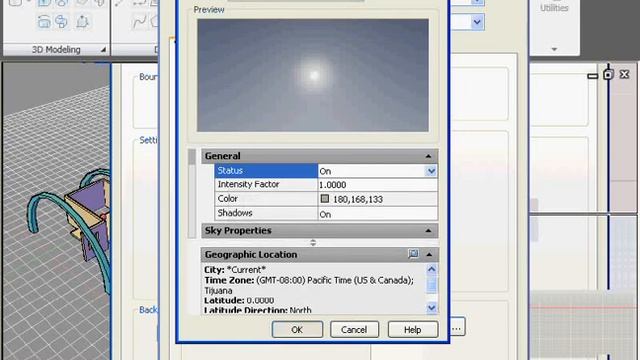The image size is (640, 360).
Task: Click the Intensity Factor label
Action: pos(248,184)
